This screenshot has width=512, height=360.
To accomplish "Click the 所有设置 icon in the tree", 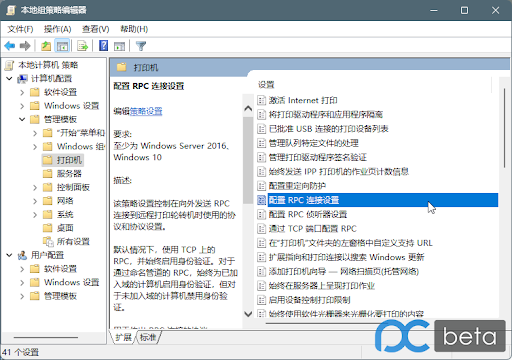I will click(x=48, y=241).
